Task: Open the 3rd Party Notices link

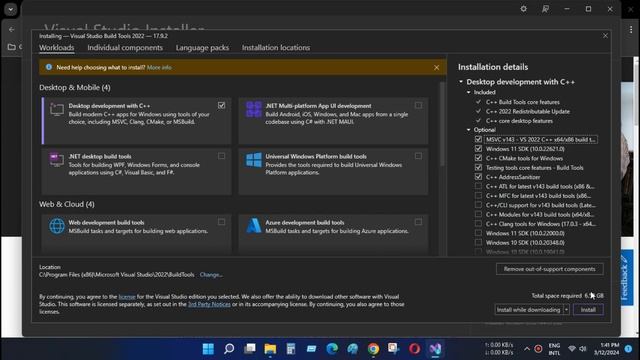Action: (209, 304)
